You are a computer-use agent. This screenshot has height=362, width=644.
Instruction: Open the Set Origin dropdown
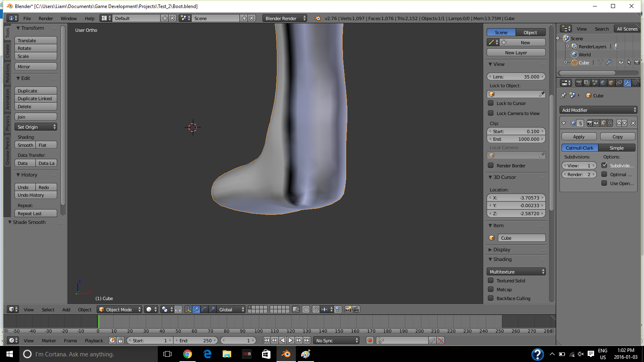coord(36,127)
